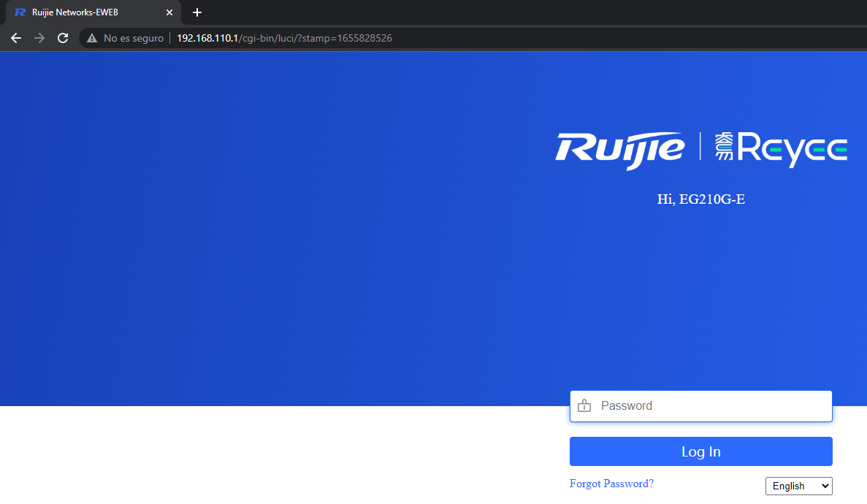Go back using the browser back arrow
Image resolution: width=867 pixels, height=504 pixels.
click(16, 38)
